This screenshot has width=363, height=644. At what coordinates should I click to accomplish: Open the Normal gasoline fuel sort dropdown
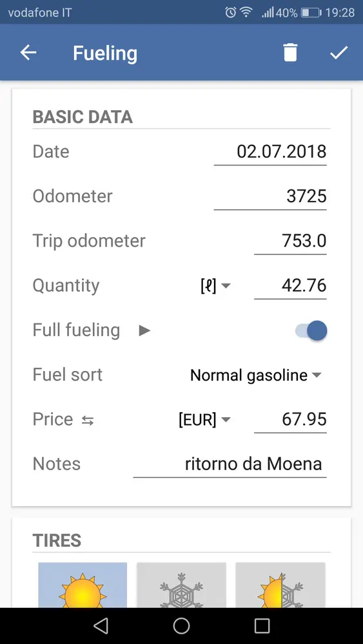tap(255, 375)
